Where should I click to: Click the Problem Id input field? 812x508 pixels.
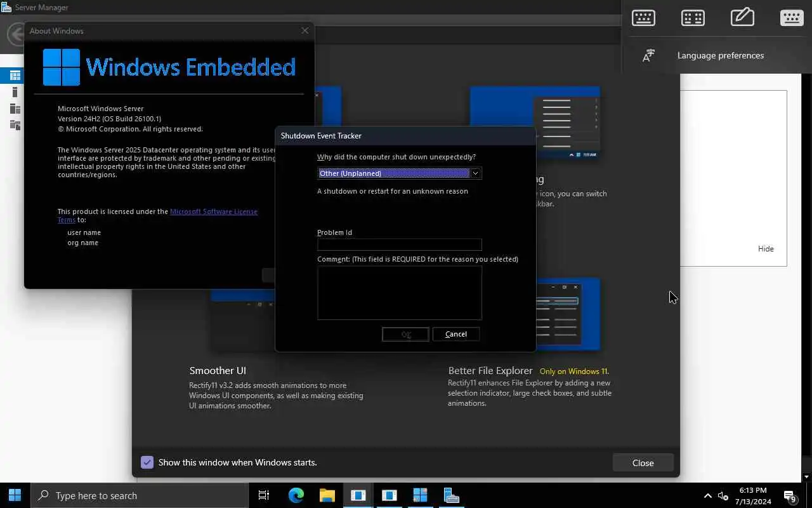[400, 244]
